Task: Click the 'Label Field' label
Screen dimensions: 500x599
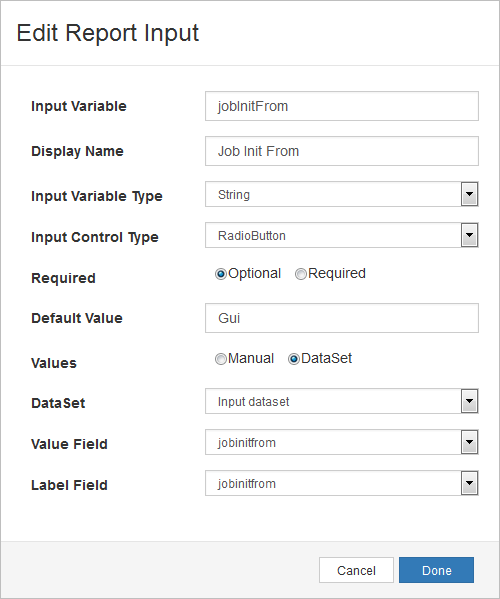Action: pos(69,485)
